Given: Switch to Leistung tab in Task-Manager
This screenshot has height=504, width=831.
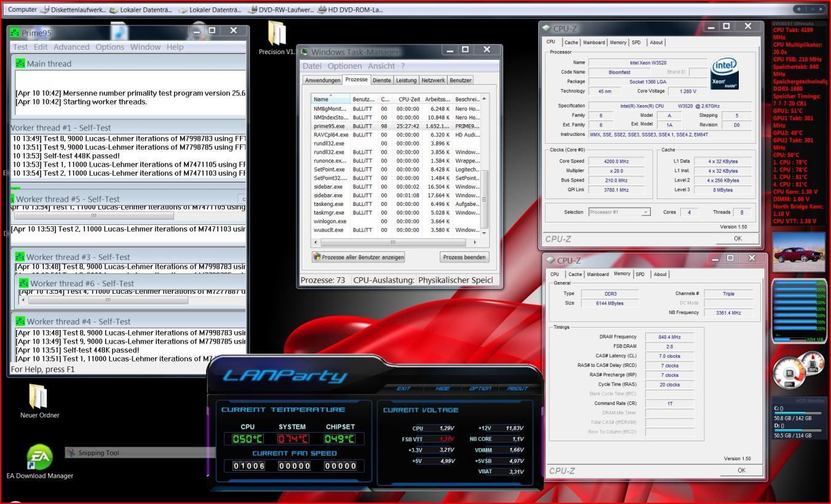Looking at the screenshot, I should click(x=406, y=80).
